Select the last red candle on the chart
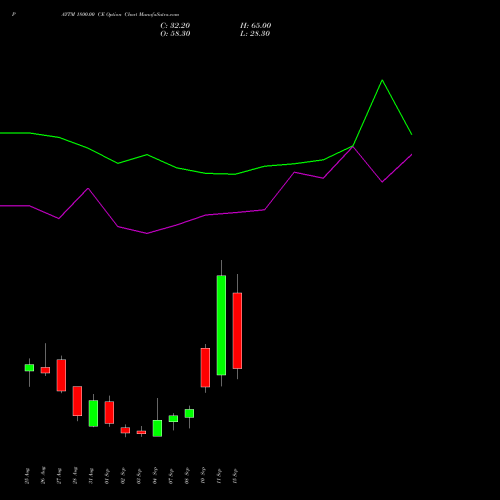Screen dimensions: 500x500 click(237, 331)
